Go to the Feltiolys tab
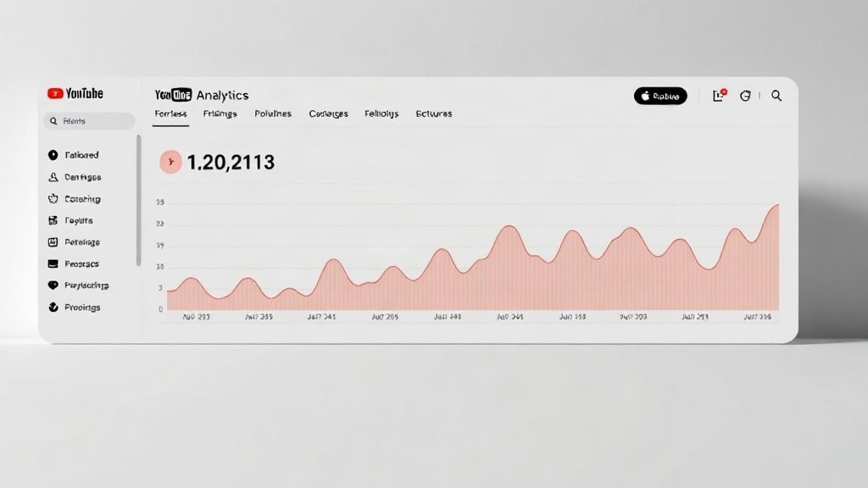Screen dimensions: 868x488 381,114
